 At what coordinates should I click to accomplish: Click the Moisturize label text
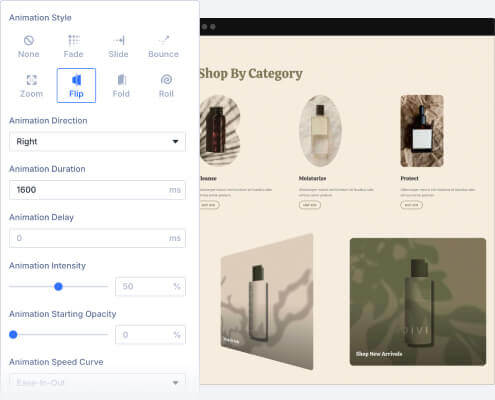312,178
